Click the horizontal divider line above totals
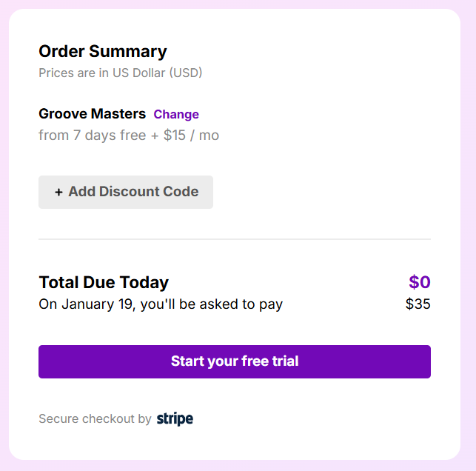Screen dimensions: 476x471 [235, 239]
